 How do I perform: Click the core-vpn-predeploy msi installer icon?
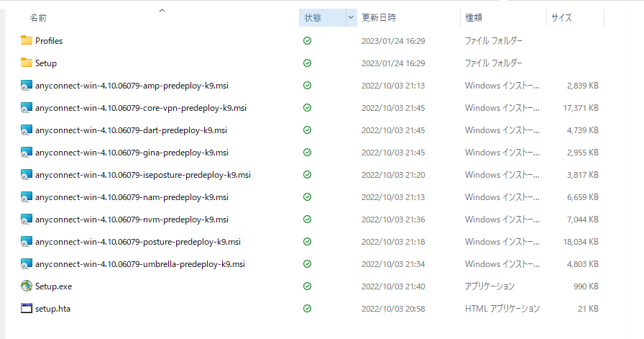point(27,107)
